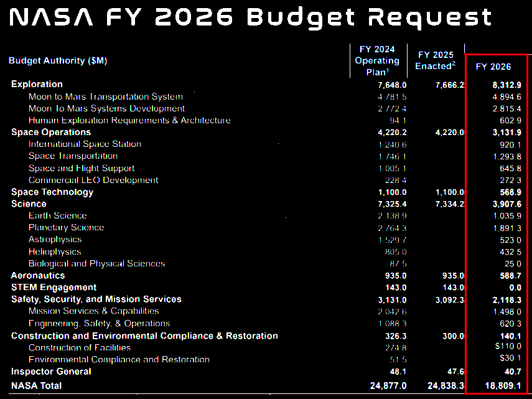Click the value 2,815.4 in FY 2026
Viewport: 532px width, 399px height.
(x=507, y=109)
